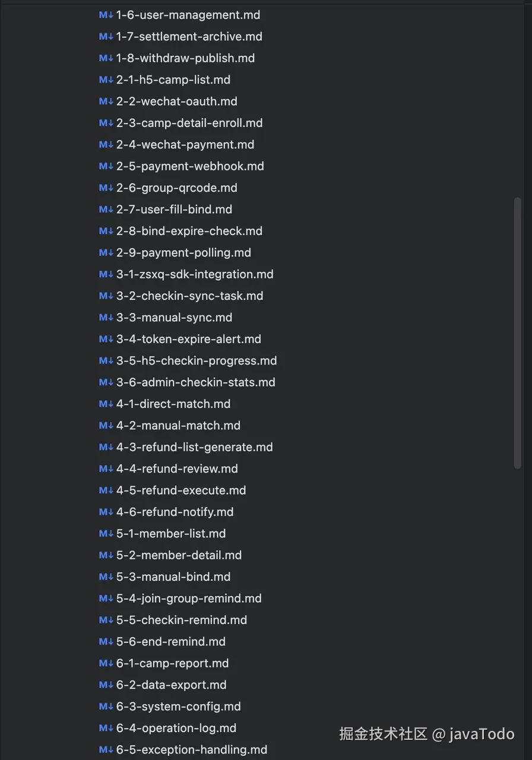Click markdown icon beside 5-1-member-list.md
The image size is (532, 760).
click(x=106, y=533)
